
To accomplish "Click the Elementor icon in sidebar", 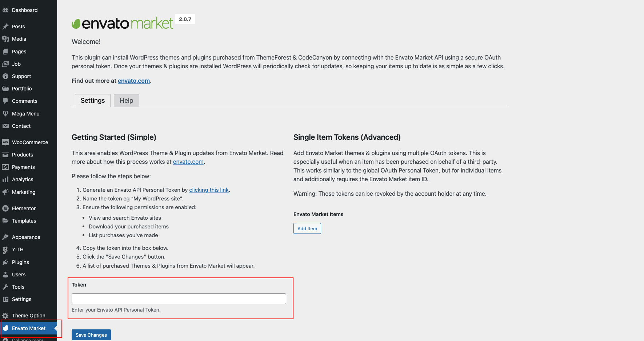I will click(x=5, y=208).
